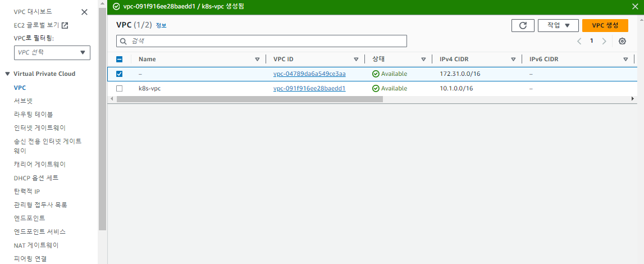Open EC2 global view external link icon
Screen dimensions: 644x264
pos(65,25)
